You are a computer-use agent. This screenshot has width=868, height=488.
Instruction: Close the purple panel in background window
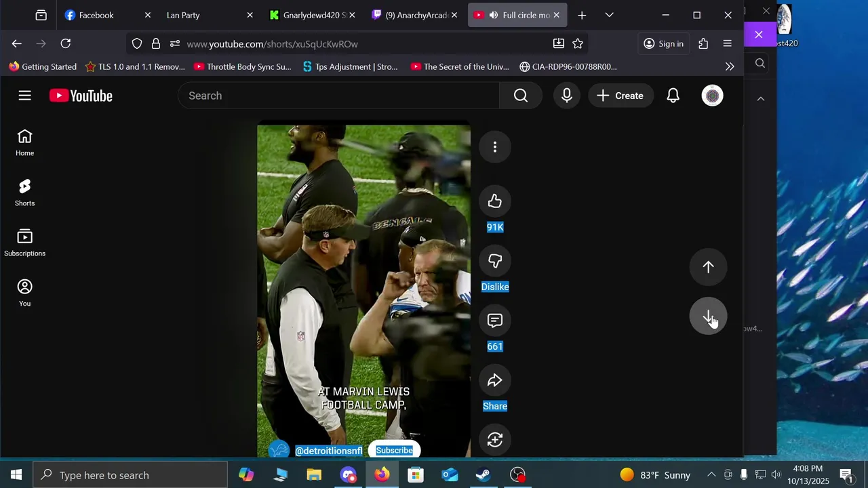[759, 35]
